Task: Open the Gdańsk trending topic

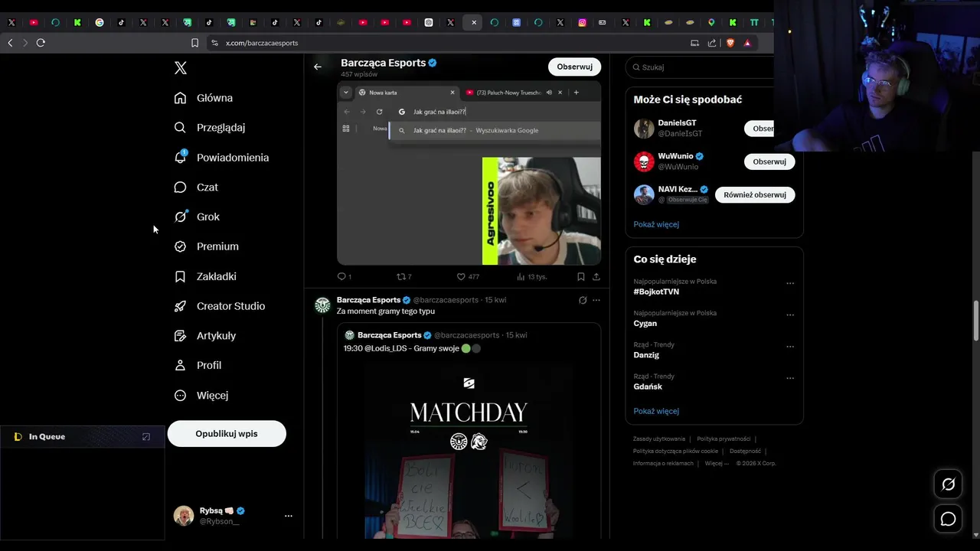Action: click(648, 386)
